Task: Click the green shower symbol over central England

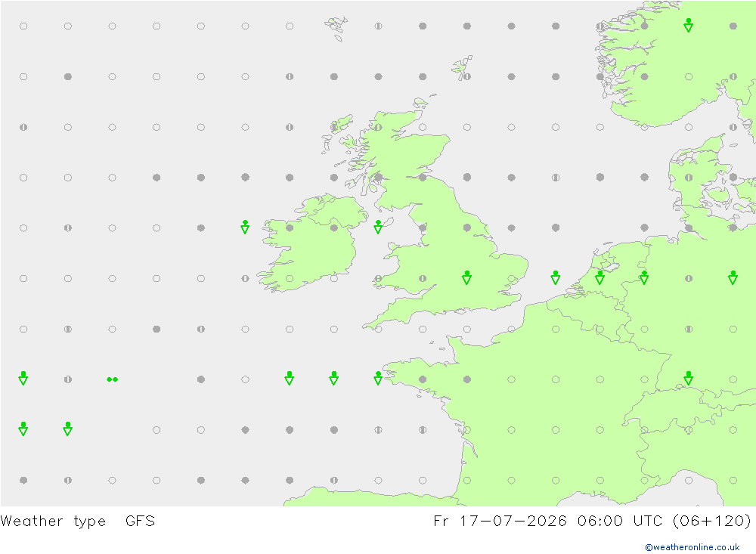Action: (466, 277)
